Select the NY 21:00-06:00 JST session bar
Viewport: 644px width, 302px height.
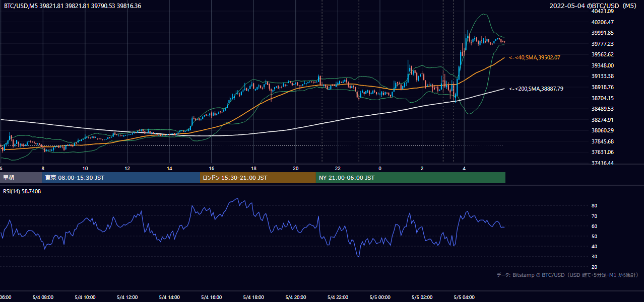coord(411,178)
